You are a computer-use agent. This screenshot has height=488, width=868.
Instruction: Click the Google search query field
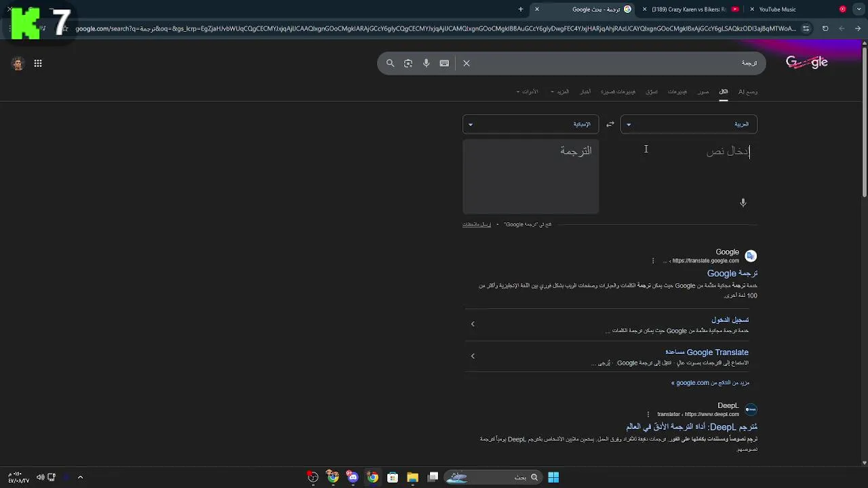pyautogui.click(x=614, y=63)
